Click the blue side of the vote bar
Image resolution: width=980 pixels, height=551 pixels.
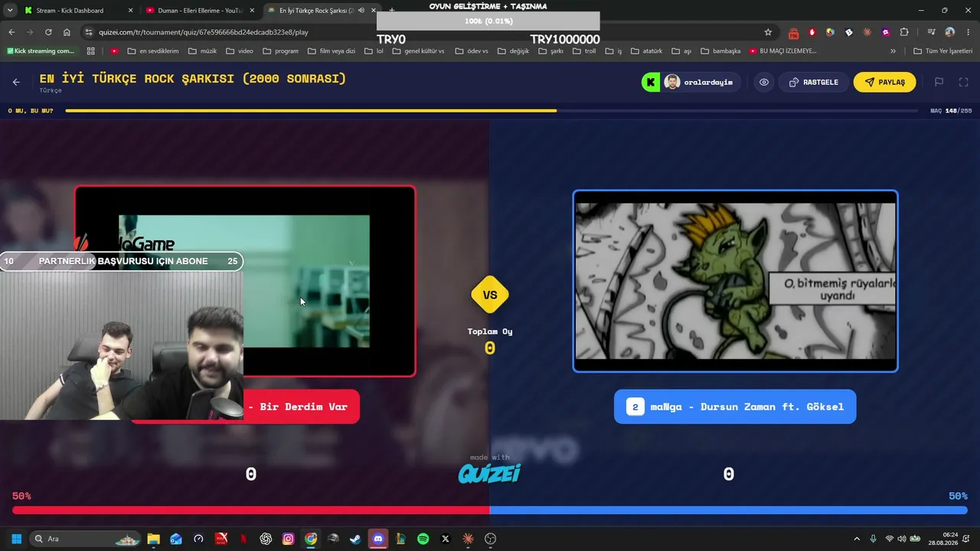[728, 510]
